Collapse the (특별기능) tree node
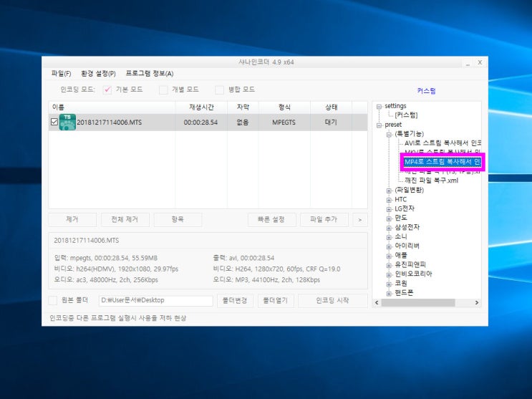The width and height of the screenshot is (532, 399). (x=389, y=135)
